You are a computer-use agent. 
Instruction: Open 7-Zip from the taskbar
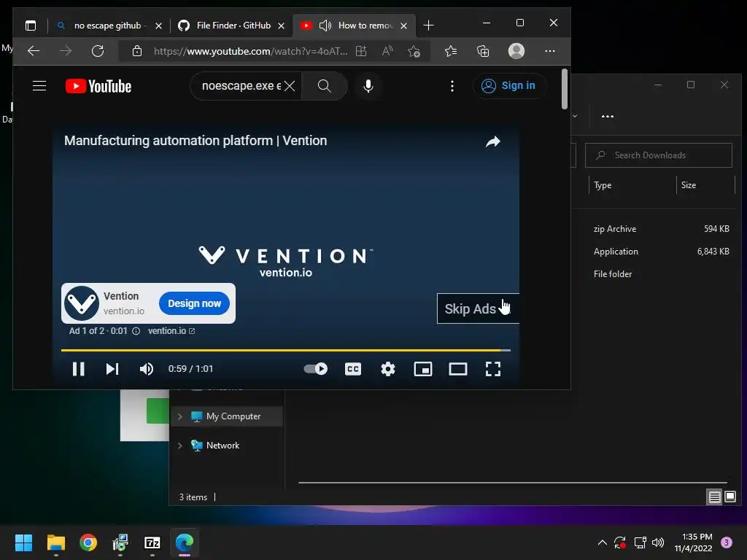(152, 542)
